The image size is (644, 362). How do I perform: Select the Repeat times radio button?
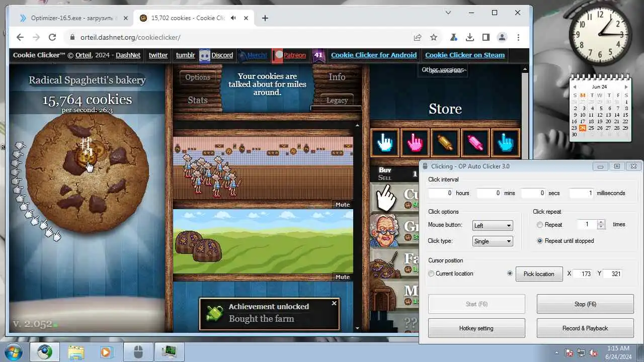coord(540,225)
